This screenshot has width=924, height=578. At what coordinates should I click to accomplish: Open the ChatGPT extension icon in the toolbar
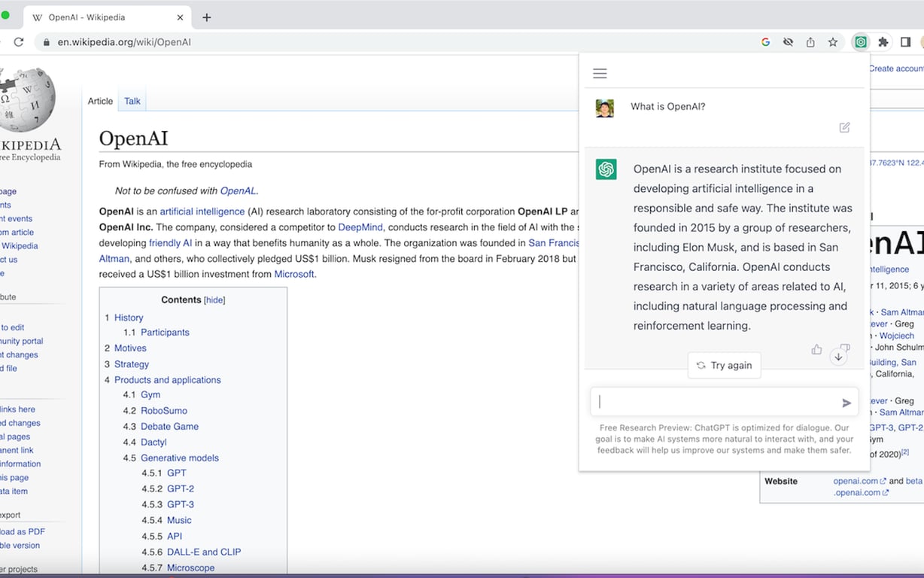point(860,42)
